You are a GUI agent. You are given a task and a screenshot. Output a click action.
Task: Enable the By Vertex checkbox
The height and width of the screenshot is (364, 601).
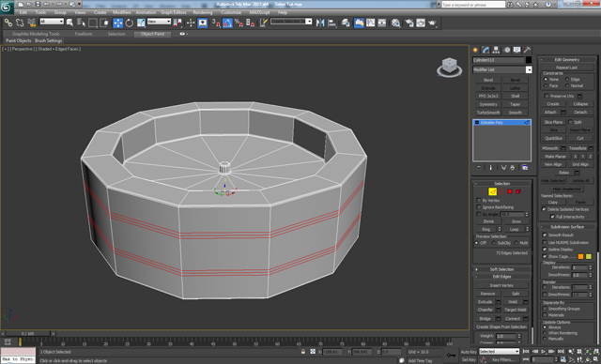[478, 200]
